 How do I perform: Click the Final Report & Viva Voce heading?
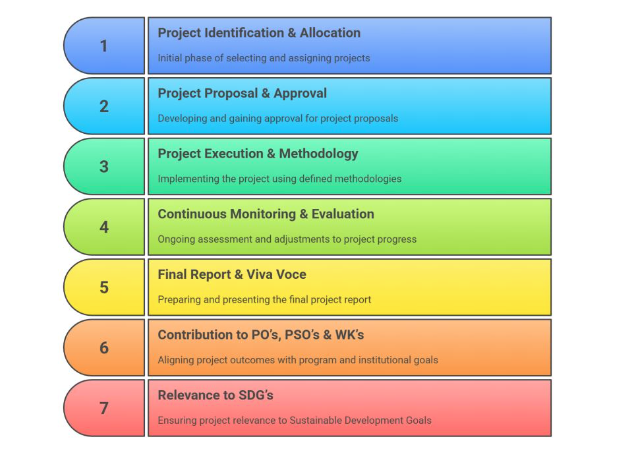[232, 274]
